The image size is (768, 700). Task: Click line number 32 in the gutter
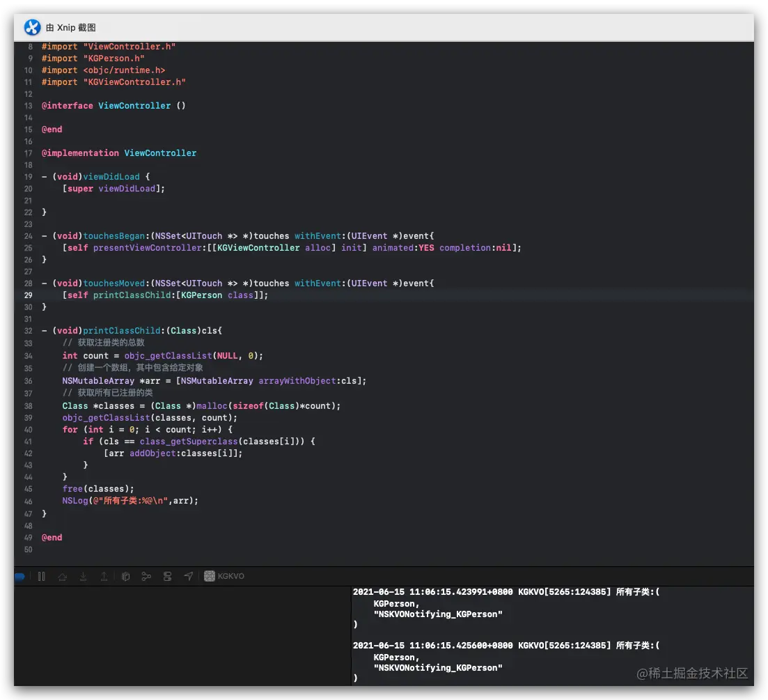(x=29, y=331)
